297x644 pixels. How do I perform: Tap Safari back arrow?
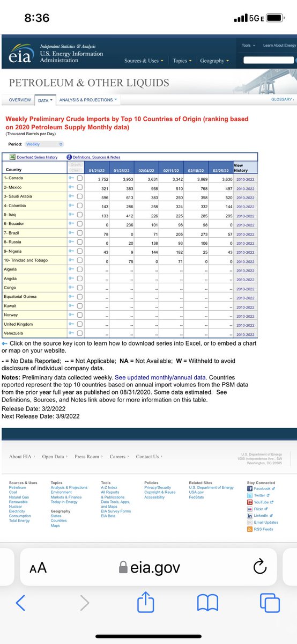[x=19, y=603]
